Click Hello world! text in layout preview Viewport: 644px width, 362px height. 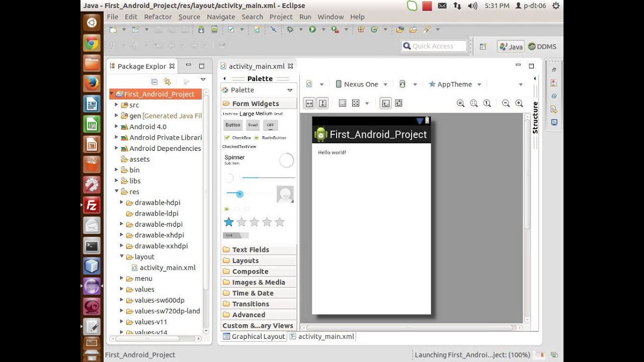click(x=332, y=152)
